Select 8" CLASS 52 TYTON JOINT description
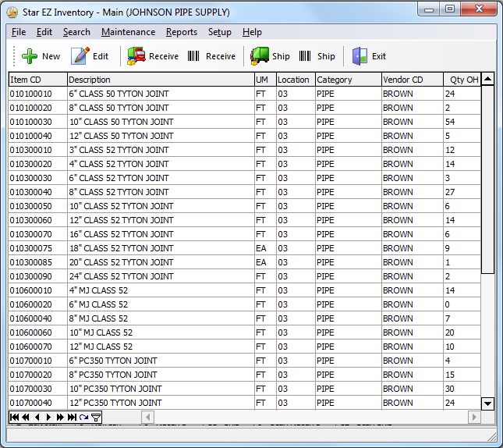Screen dimensions: 503x448 click(x=119, y=192)
